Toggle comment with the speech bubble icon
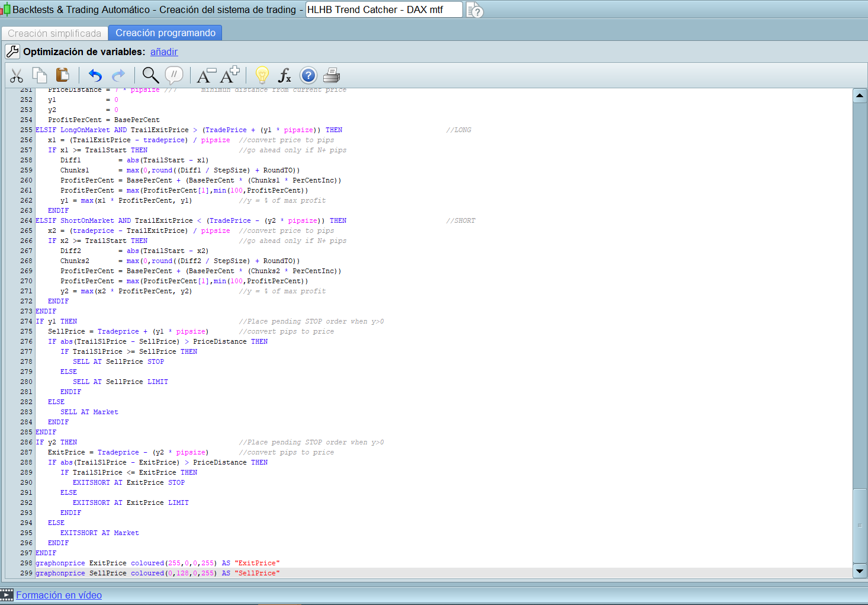Viewport: 868px width, 605px height. click(x=173, y=75)
